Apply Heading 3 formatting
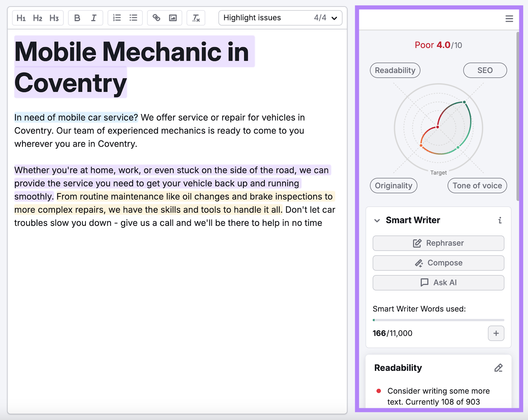This screenshot has width=528, height=420. click(x=54, y=18)
